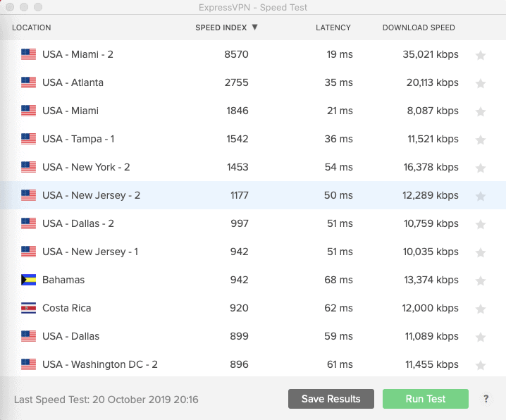Screen dimensions: 506x420
Task: Click the Last Speed Test timestamp text
Action: pyautogui.click(x=106, y=400)
